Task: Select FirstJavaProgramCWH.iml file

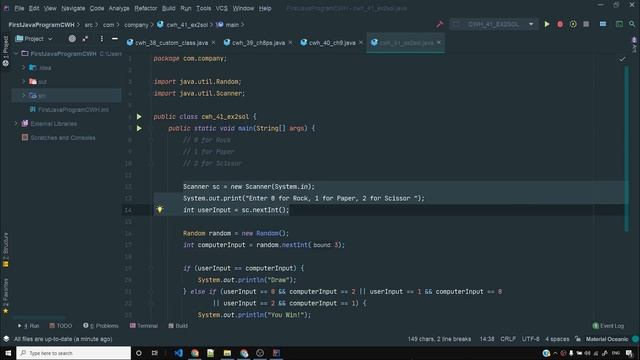Action: pos(73,109)
